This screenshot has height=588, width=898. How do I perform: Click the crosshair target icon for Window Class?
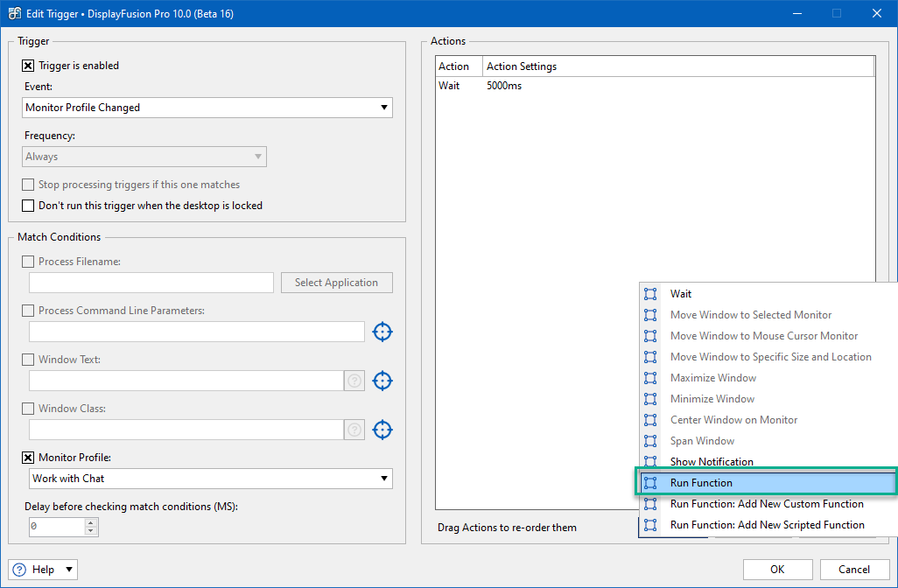pos(382,430)
